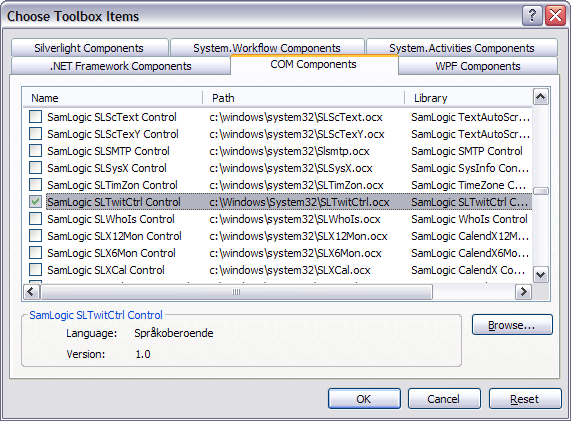Click the path c:\windows\system32\SLWhoIs.ocx
The height and width of the screenshot is (421, 571).
tap(295, 219)
